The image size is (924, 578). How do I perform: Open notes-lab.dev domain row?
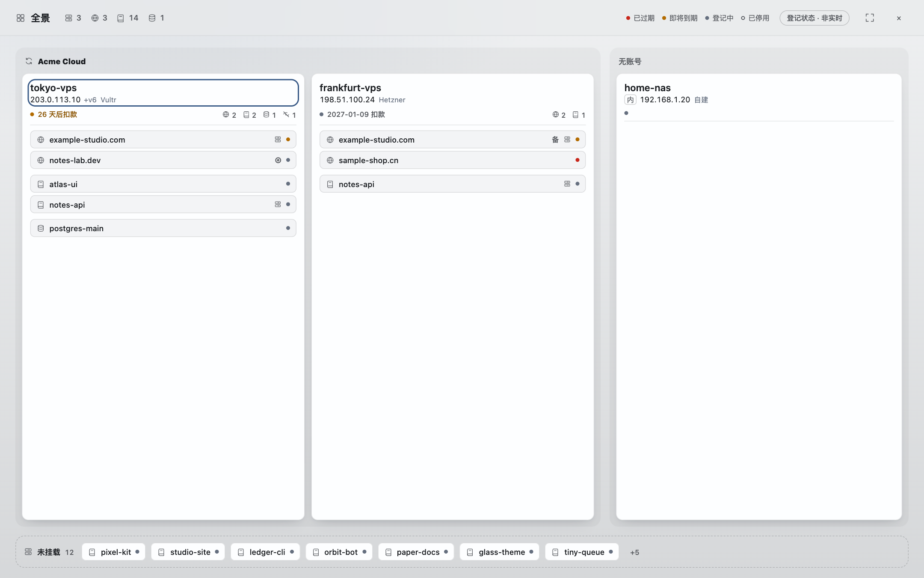163,160
